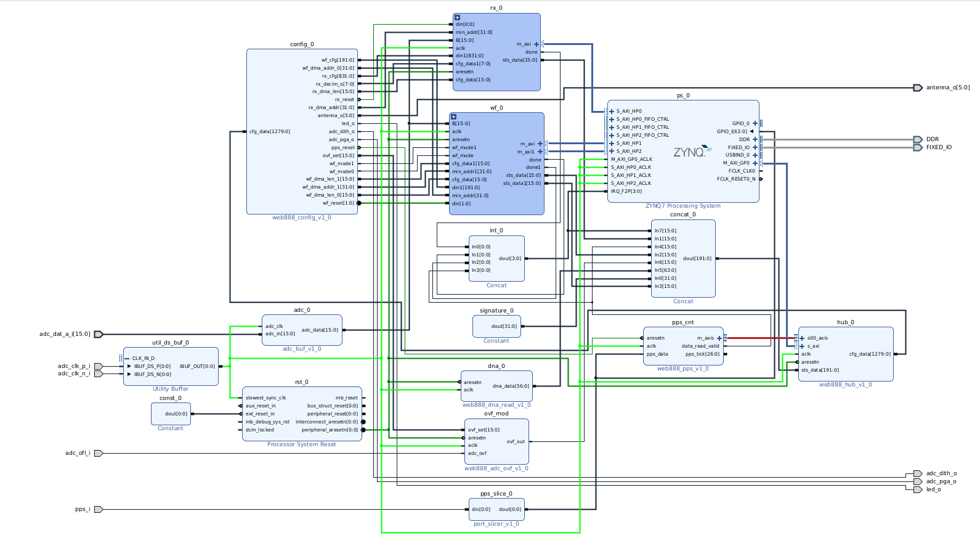
Task: Open the ZYNQ7 Processing System label
Action: tap(683, 206)
